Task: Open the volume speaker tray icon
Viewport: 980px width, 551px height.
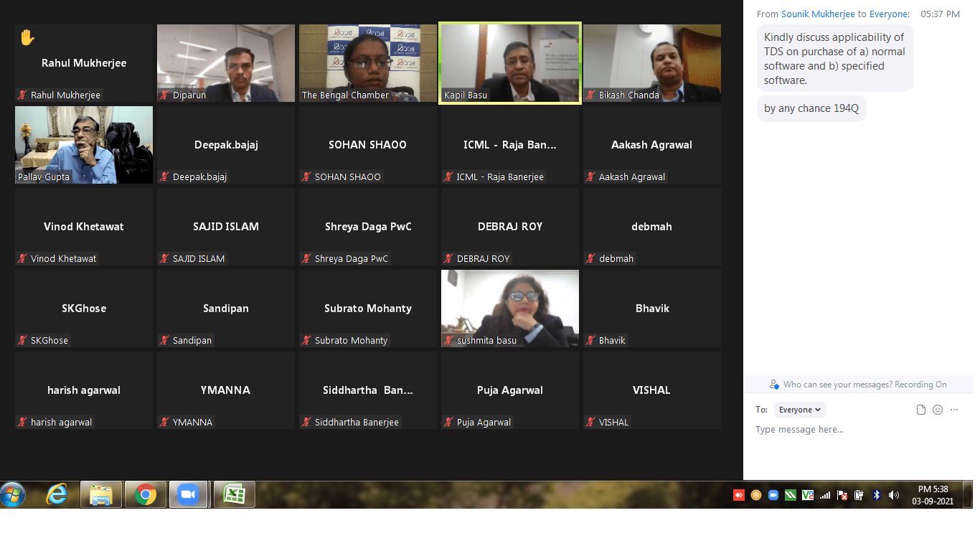Action: [x=894, y=495]
